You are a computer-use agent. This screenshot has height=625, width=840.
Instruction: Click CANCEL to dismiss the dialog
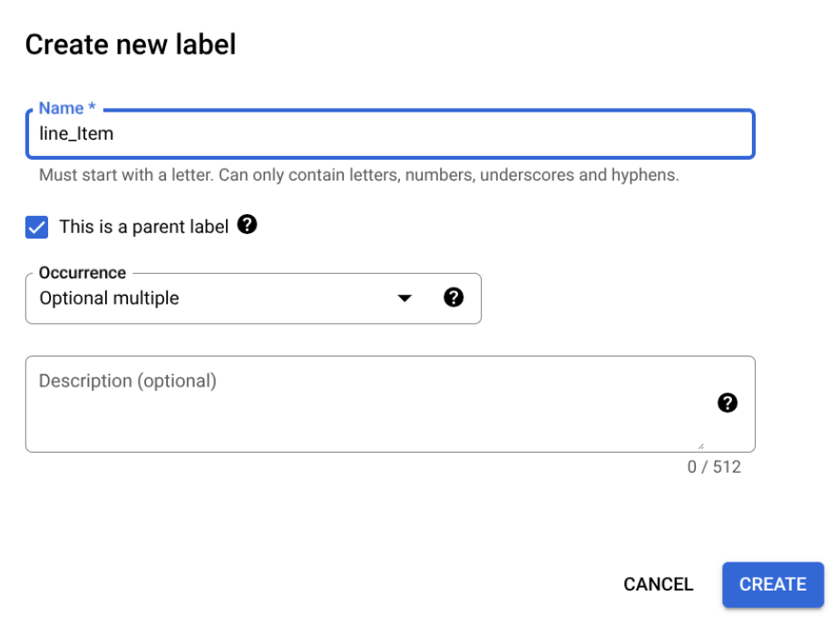658,584
